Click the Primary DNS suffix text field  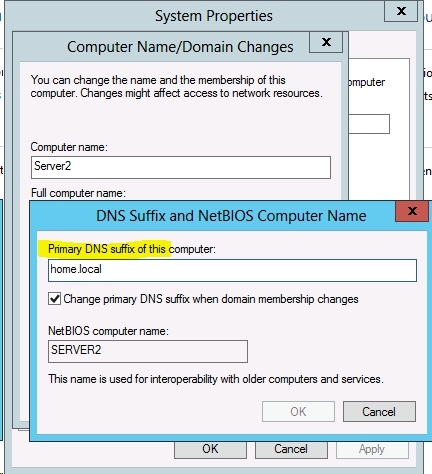point(232,270)
